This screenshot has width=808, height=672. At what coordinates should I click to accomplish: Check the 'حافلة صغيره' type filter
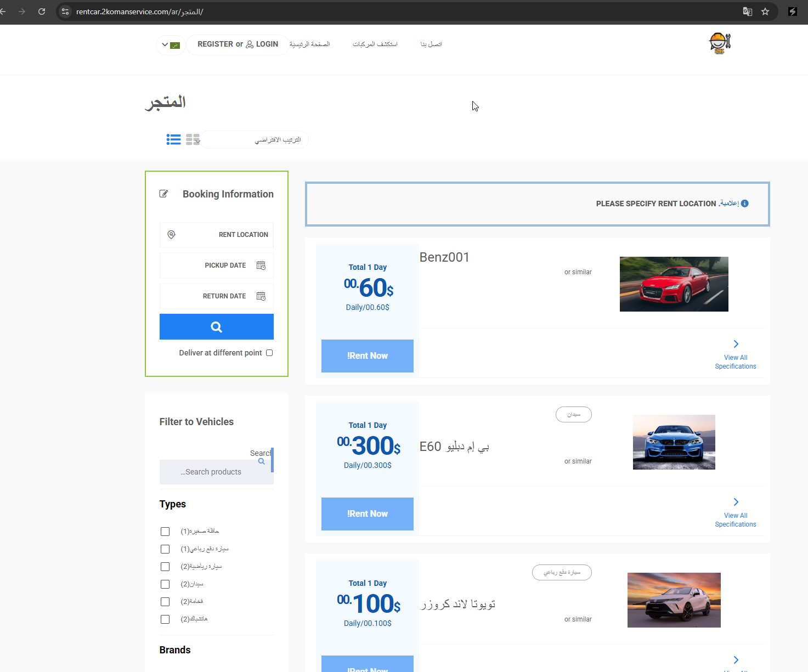point(165,532)
